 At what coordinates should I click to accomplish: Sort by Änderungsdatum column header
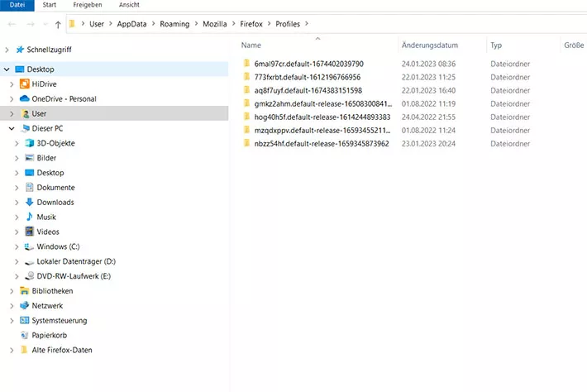pyautogui.click(x=429, y=45)
